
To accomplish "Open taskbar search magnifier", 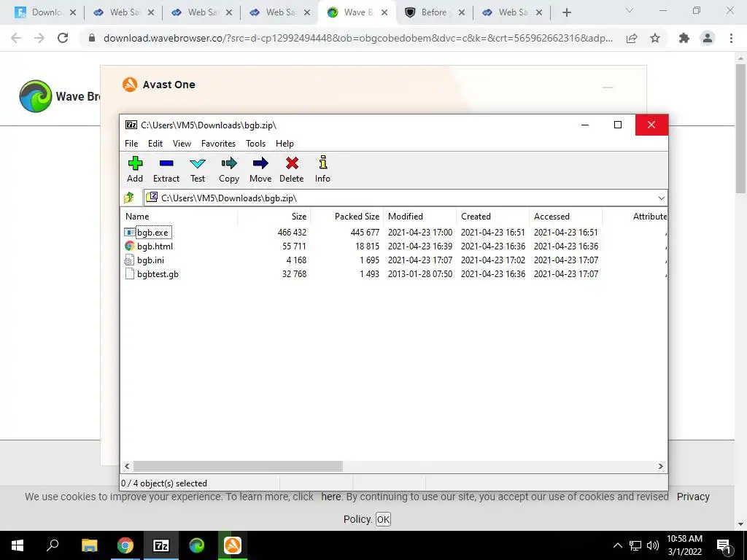I will [53, 545].
